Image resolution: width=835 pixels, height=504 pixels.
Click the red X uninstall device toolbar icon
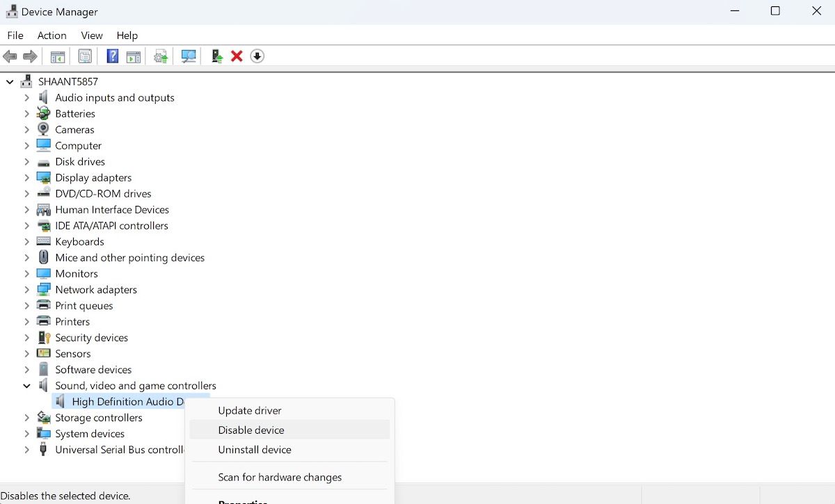coord(237,56)
